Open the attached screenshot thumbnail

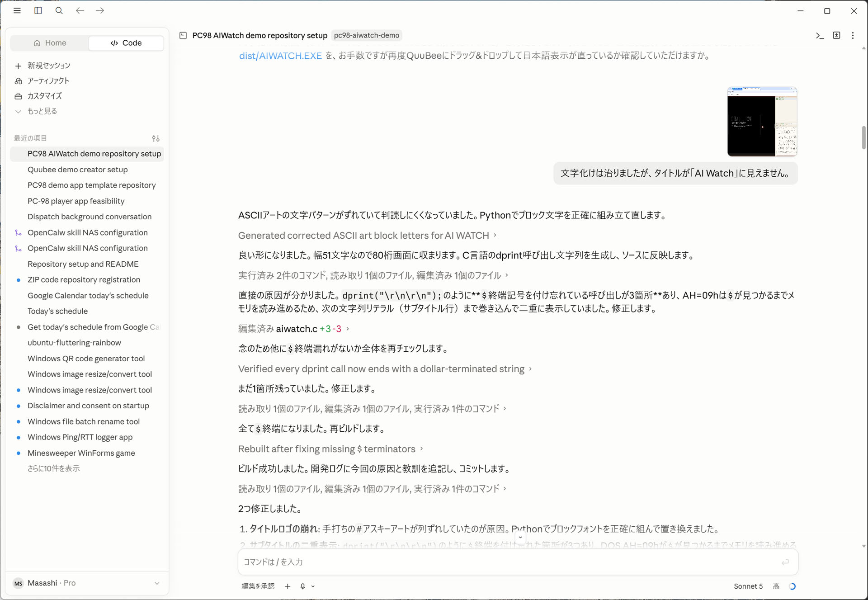[762, 121]
